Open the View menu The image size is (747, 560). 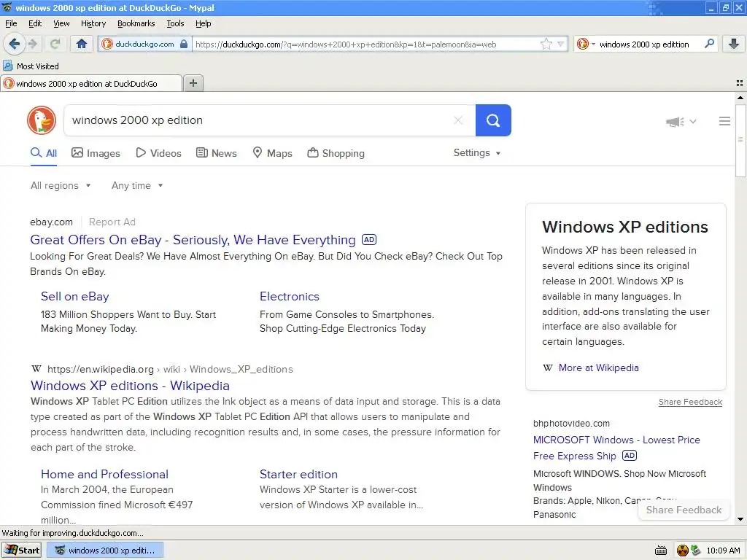pyautogui.click(x=61, y=23)
